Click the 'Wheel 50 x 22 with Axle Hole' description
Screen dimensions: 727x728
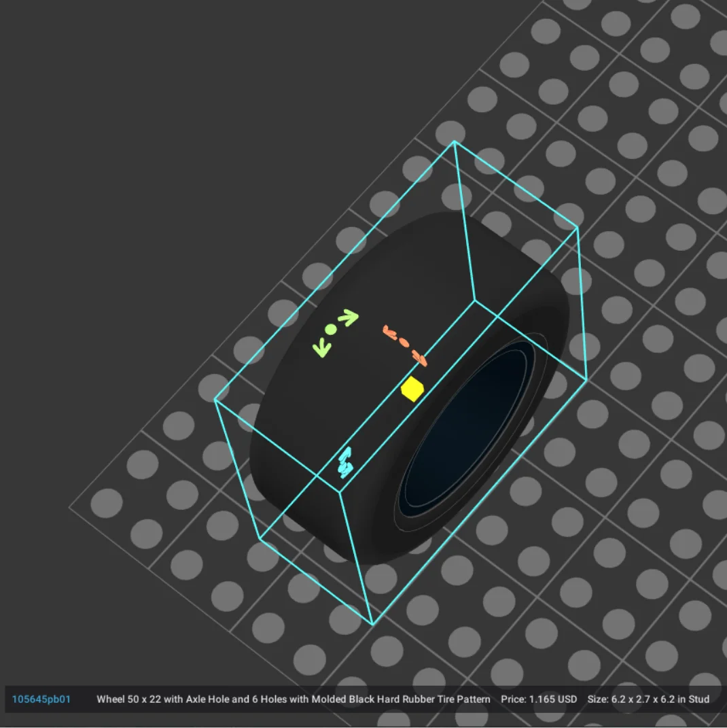click(294, 699)
